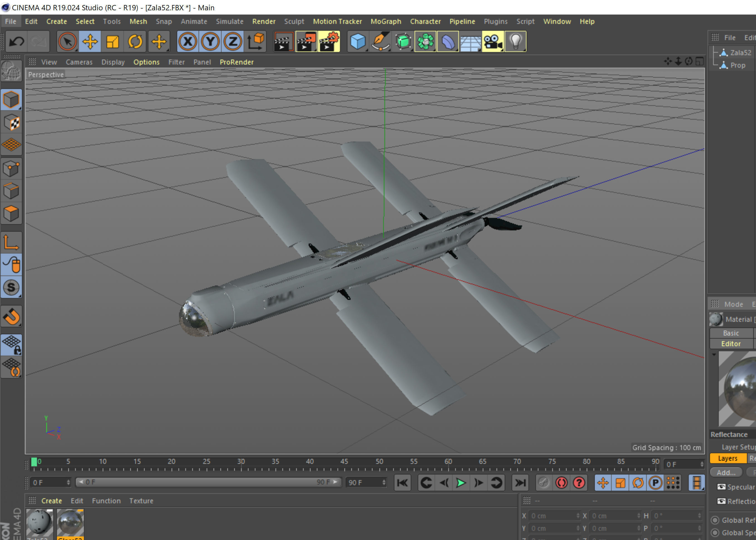This screenshot has height=540, width=756.
Task: Select the Spline Pen tool
Action: [380, 41]
